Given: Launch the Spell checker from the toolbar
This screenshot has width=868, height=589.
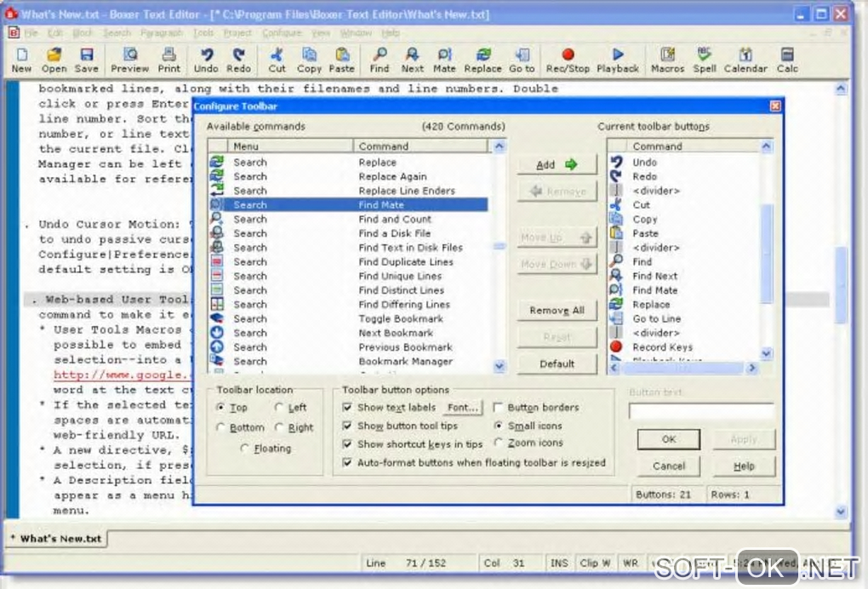Looking at the screenshot, I should click(705, 59).
